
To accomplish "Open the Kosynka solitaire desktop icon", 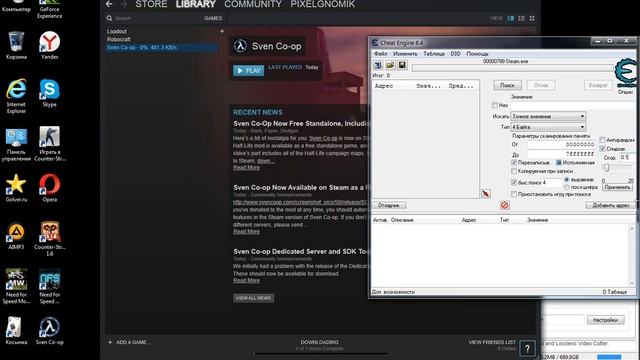I will pyautogui.click(x=16, y=331).
